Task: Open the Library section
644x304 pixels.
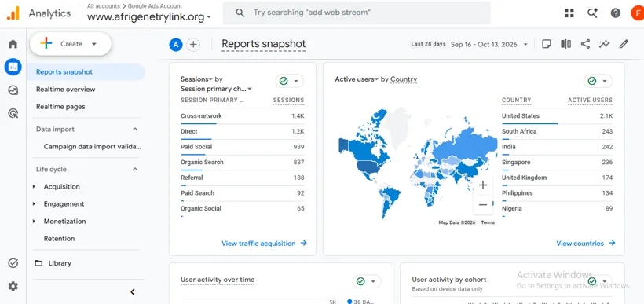Action: pos(60,263)
